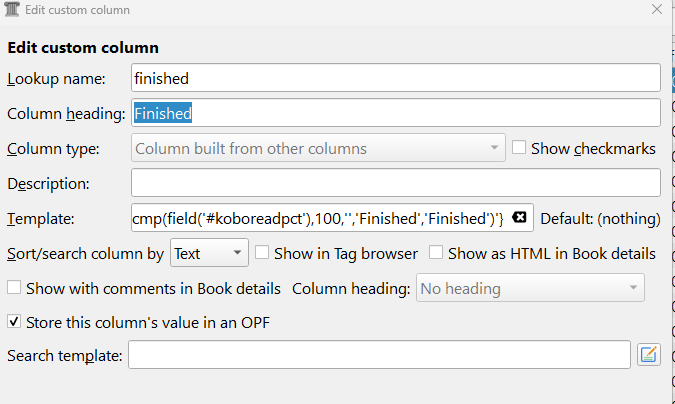This screenshot has width=675, height=404.
Task: Toggle Show in Tag browser
Action: pyautogui.click(x=262, y=253)
